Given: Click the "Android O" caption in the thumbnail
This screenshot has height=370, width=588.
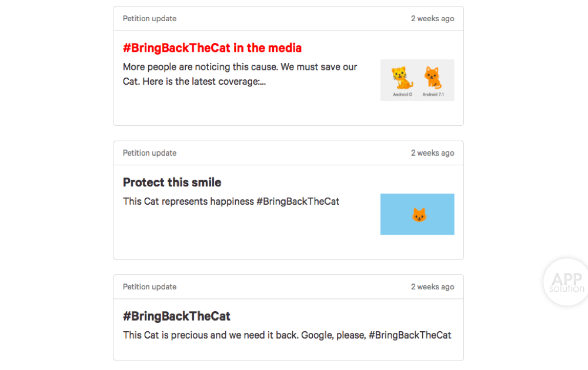Looking at the screenshot, I should click(x=403, y=95).
